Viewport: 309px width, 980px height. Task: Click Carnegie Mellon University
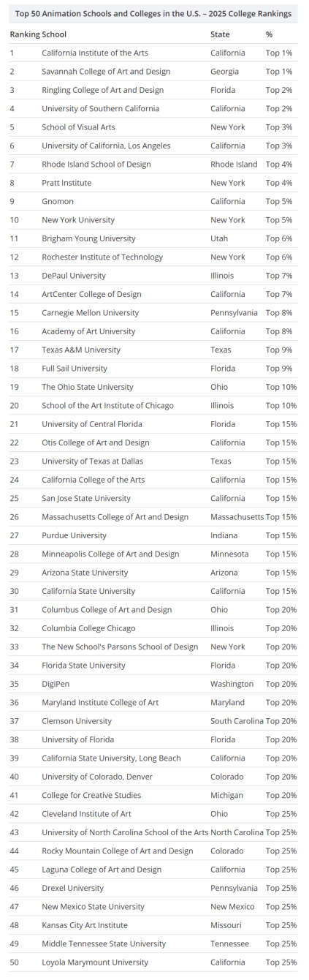(x=90, y=313)
